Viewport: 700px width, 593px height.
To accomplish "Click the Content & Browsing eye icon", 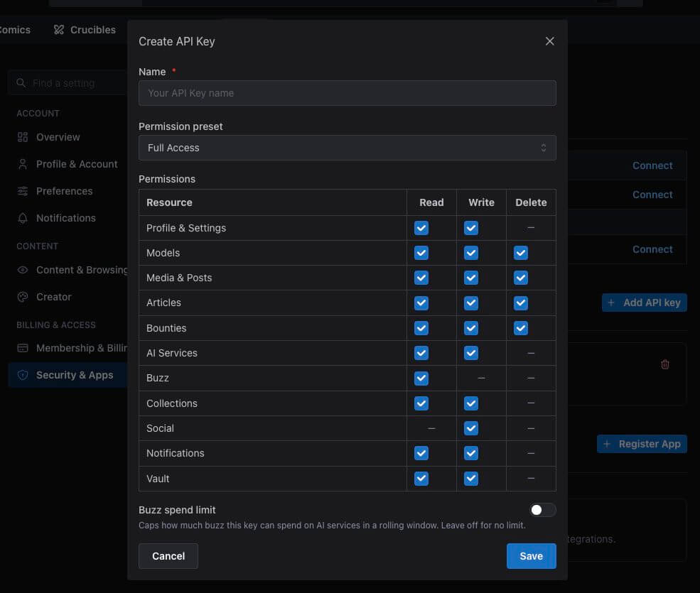I will (x=23, y=270).
